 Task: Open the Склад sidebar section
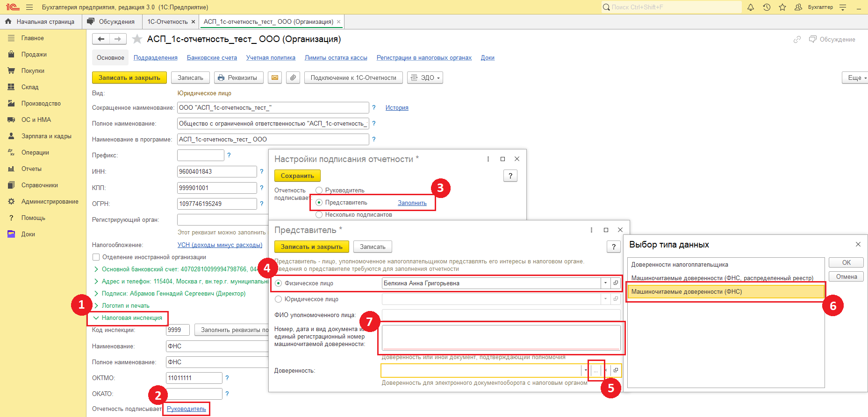pyautogui.click(x=30, y=87)
